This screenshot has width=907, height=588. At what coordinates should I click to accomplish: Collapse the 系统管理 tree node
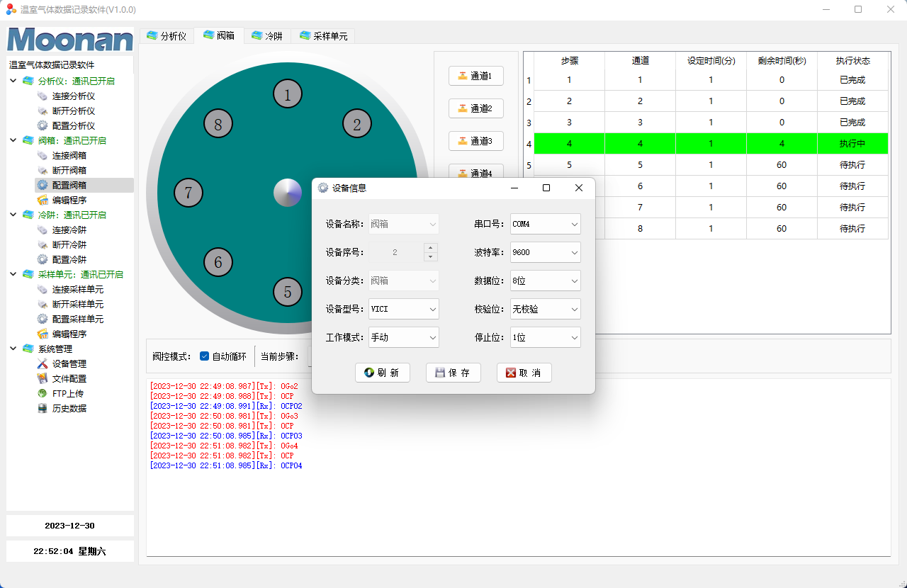click(x=13, y=349)
